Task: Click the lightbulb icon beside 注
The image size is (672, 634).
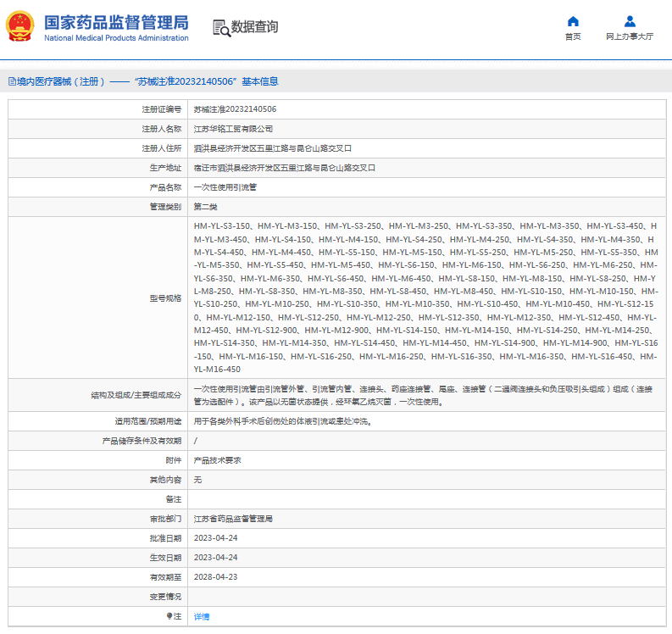Action: pos(169,616)
